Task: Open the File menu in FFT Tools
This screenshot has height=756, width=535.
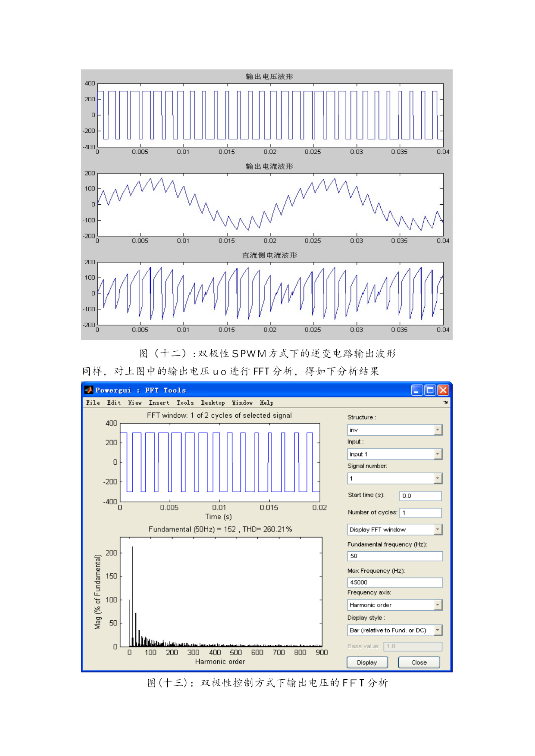Action: (93, 403)
